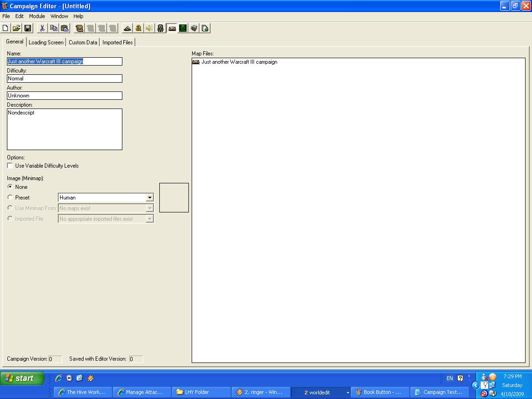Viewport: 532px width, 399px height.
Task: Open the Sound Editor speaker icon
Action: coord(149,28)
